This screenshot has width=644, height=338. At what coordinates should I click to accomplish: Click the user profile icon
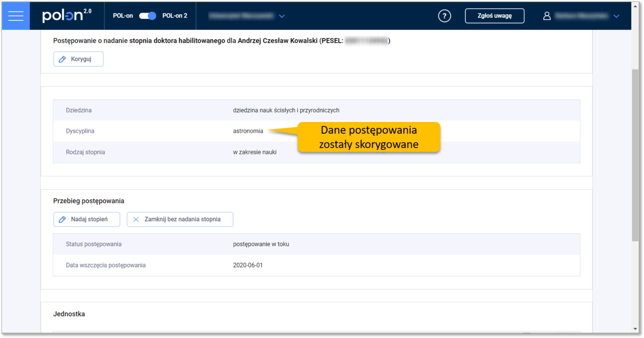[x=547, y=16]
